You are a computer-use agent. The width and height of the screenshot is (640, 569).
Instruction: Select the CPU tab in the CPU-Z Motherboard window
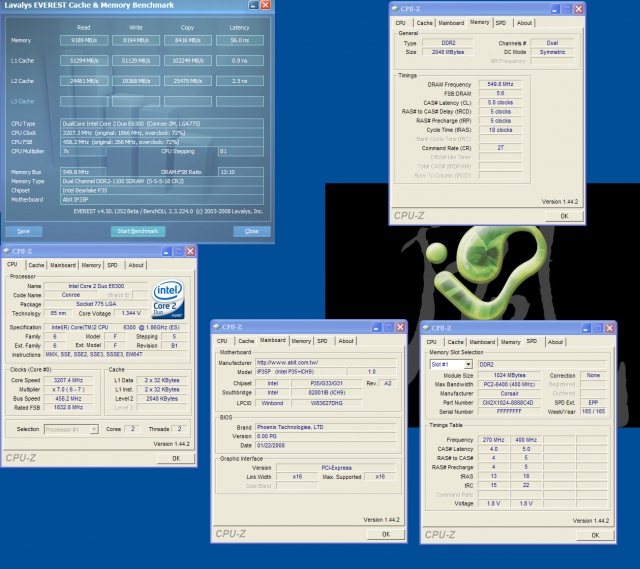[x=222, y=341]
